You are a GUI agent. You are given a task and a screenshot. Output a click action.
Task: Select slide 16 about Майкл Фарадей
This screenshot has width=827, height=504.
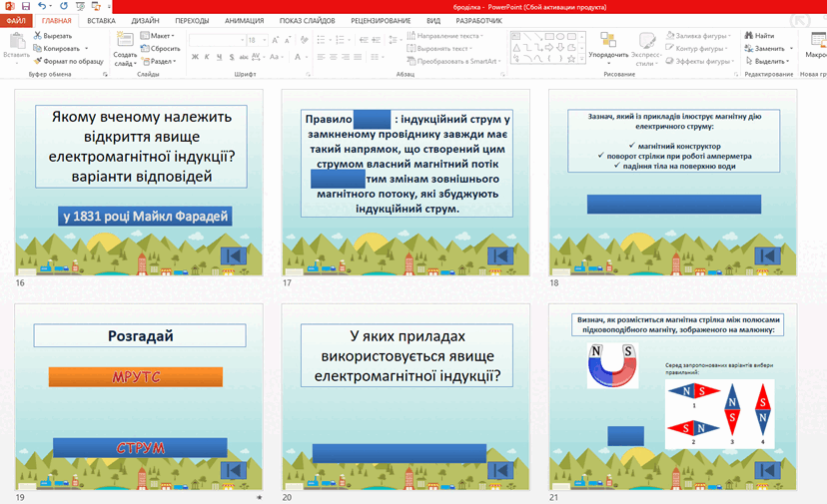tap(139, 183)
